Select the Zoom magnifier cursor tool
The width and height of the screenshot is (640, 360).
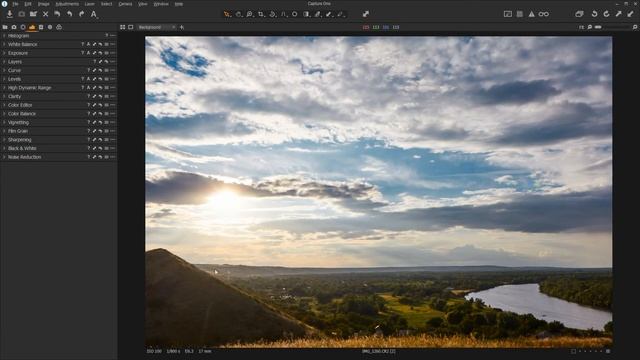(x=249, y=14)
